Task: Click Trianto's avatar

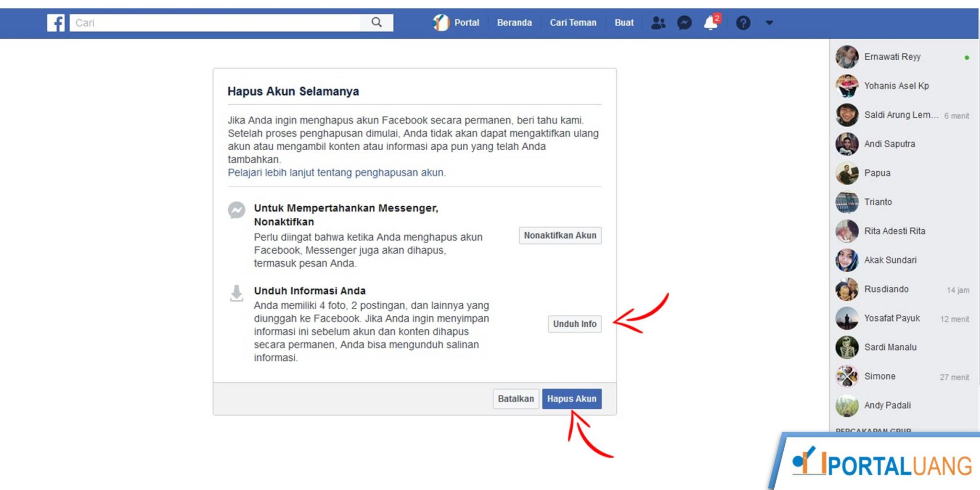Action: (847, 202)
